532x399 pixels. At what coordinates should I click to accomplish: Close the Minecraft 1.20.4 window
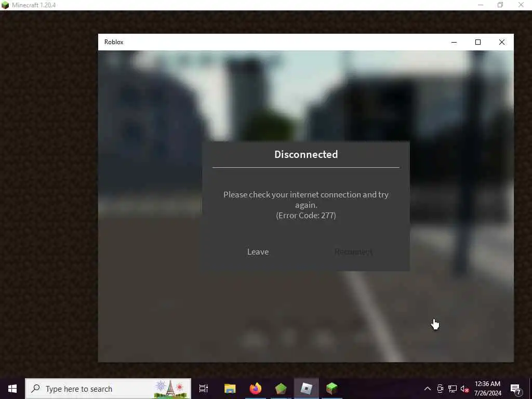click(x=521, y=5)
